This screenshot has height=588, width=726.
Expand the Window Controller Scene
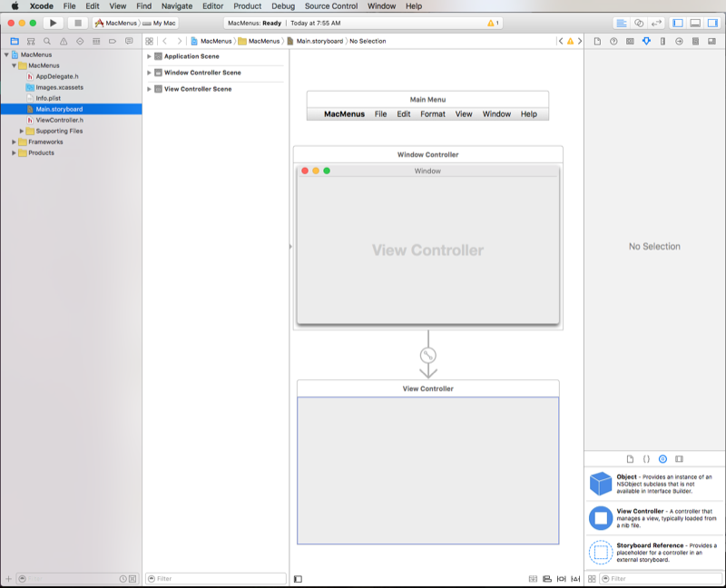[x=148, y=73]
